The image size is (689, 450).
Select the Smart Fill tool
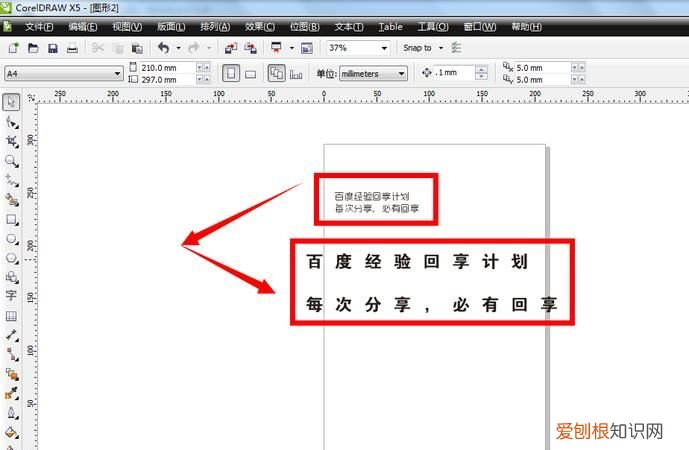(x=11, y=200)
